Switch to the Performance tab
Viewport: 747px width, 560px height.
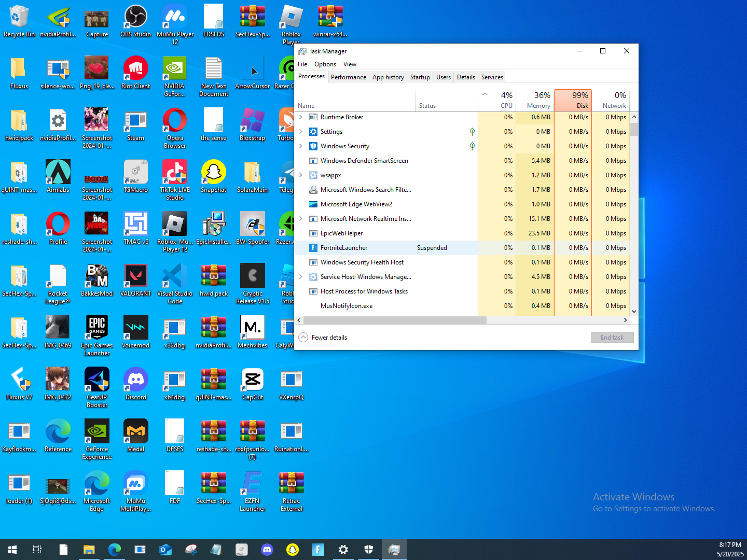(x=348, y=77)
